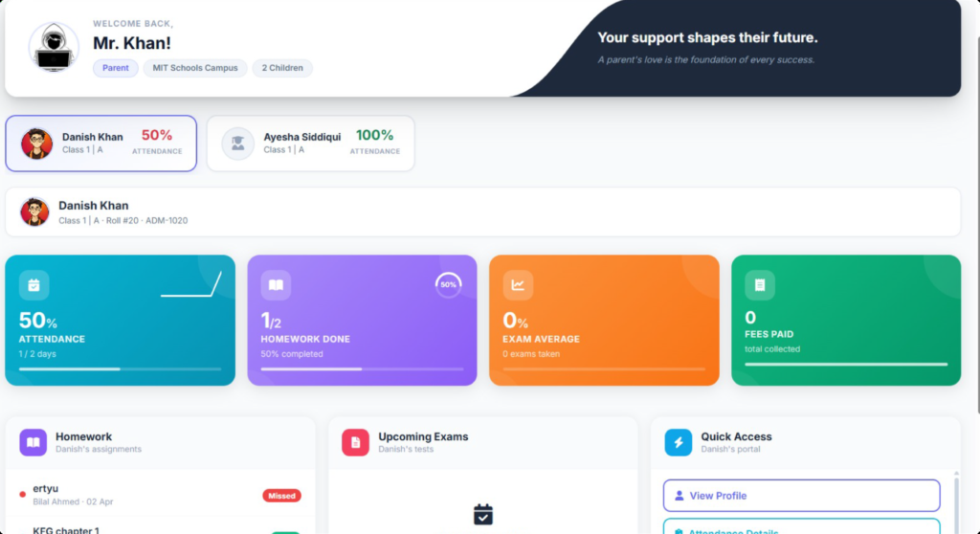The height and width of the screenshot is (534, 980).
Task: Click Danish Khan's avatar in the details bar
Action: click(x=34, y=212)
